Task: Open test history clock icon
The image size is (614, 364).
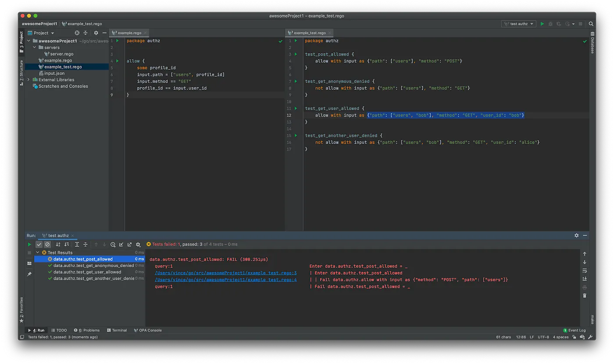Action: pos(113,245)
